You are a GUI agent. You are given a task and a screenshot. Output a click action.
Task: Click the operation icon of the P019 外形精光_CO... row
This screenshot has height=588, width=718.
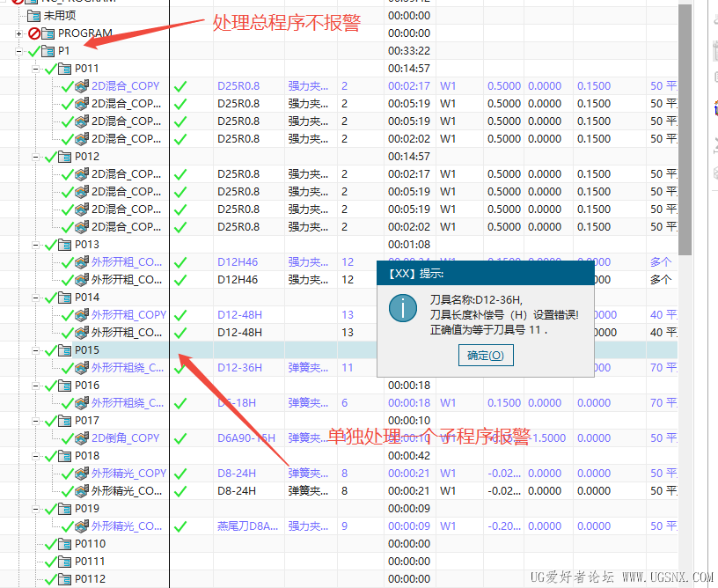[x=82, y=526]
